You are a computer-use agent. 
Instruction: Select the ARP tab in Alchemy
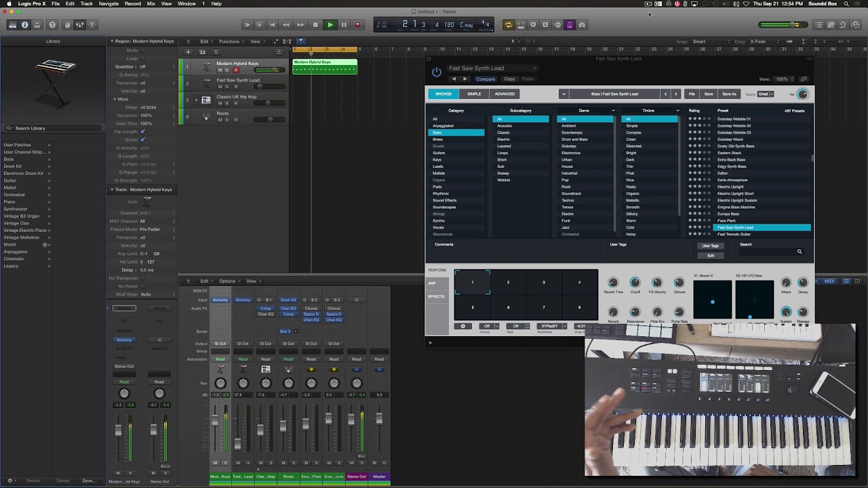(x=438, y=283)
